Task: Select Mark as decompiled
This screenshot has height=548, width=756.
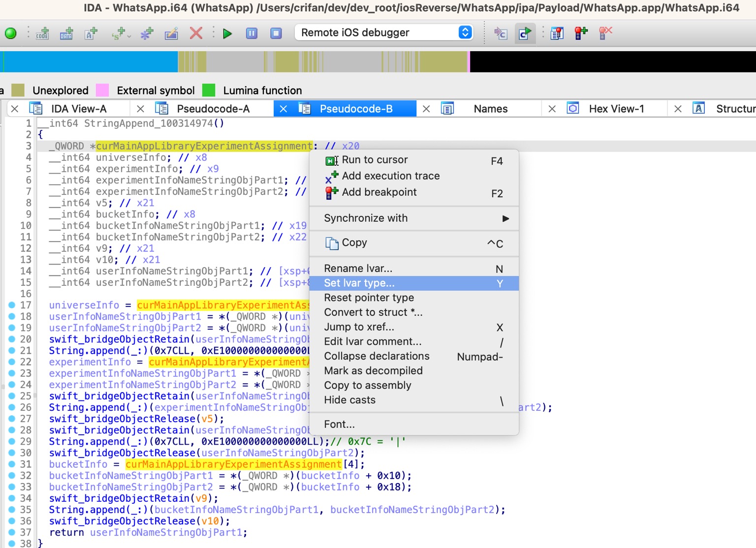Action: (x=414, y=371)
